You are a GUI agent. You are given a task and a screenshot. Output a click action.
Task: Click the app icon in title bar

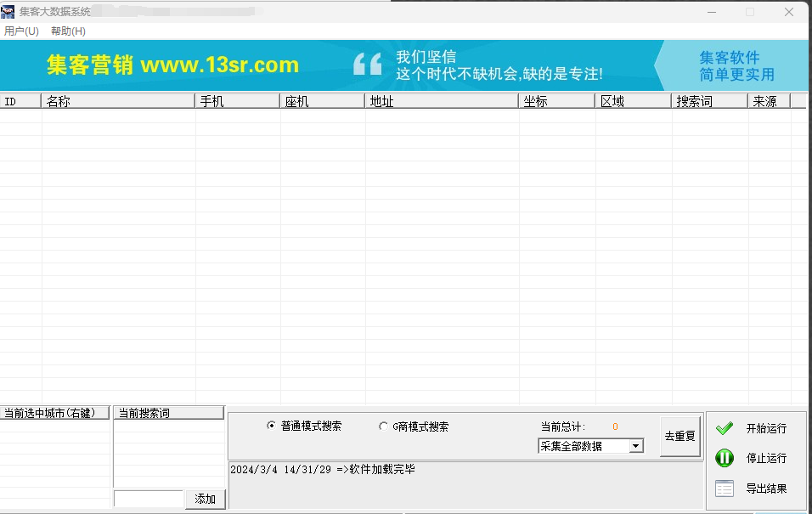[8, 12]
